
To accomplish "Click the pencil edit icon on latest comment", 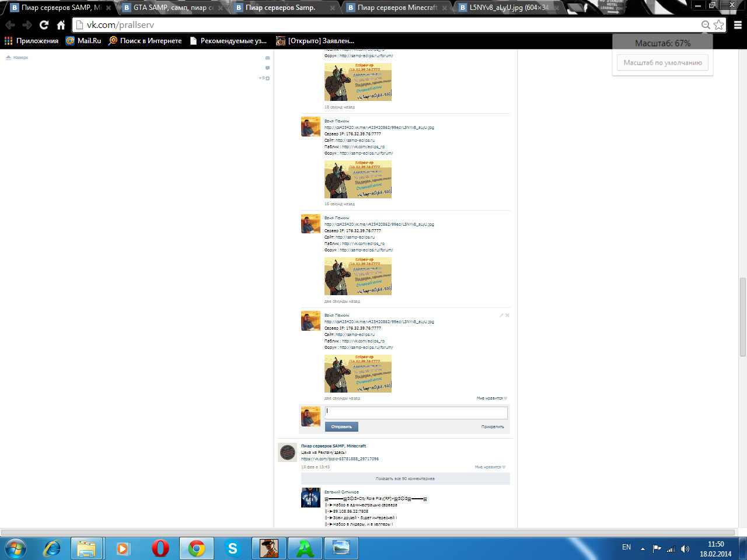I will tap(501, 315).
